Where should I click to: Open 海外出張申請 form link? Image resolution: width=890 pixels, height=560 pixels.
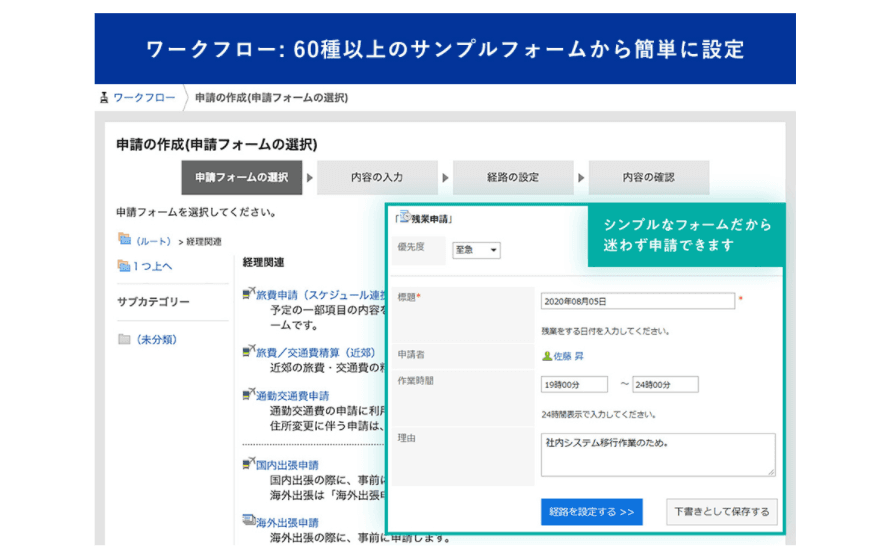click(287, 523)
